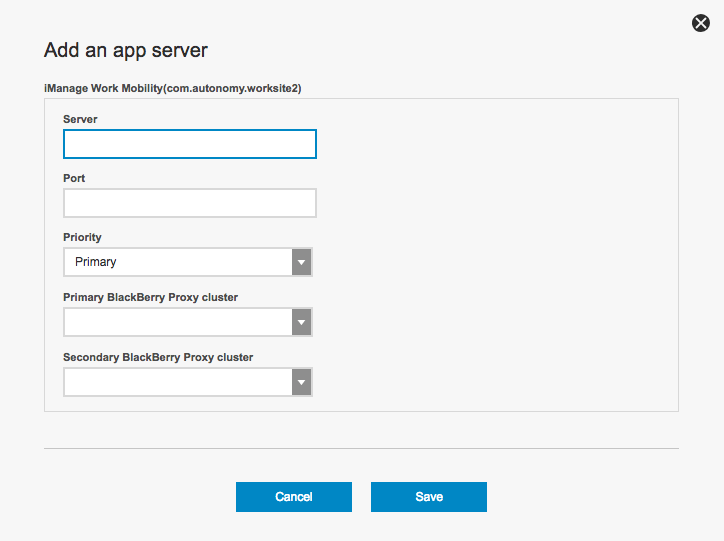The image size is (724, 541).
Task: Click the Port field label
Action: [74, 178]
